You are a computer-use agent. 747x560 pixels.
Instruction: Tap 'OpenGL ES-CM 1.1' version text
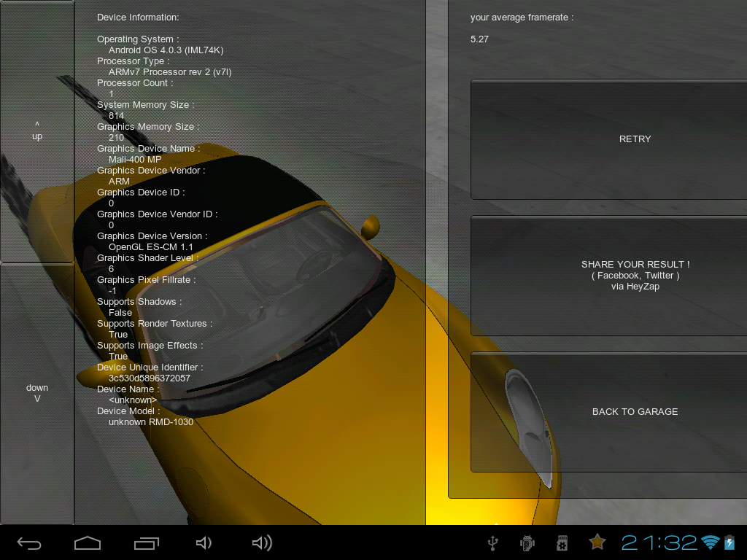pyautogui.click(x=151, y=247)
